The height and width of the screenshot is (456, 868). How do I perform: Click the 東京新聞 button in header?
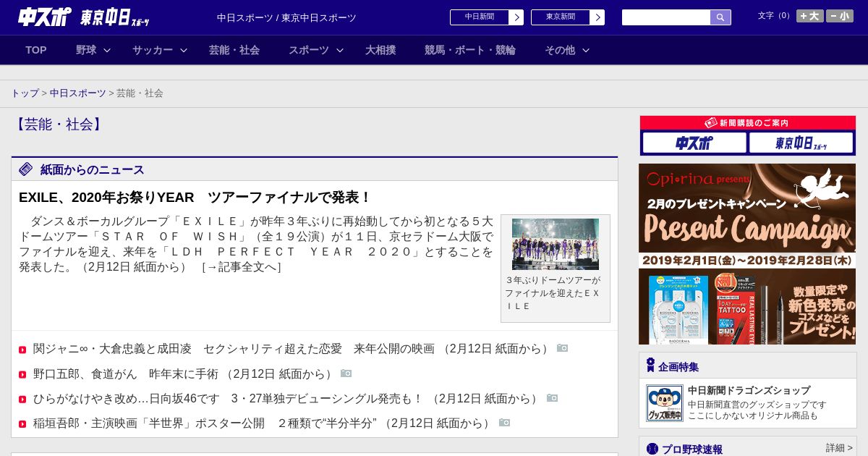coord(561,17)
